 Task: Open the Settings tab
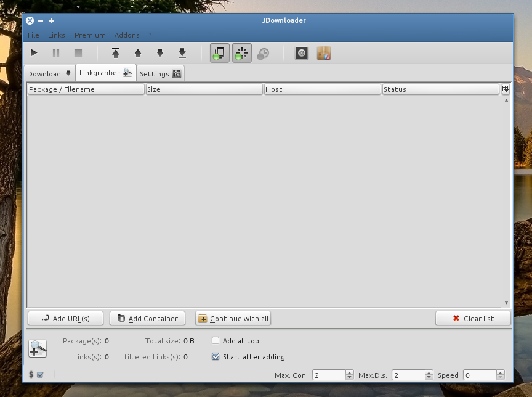160,74
